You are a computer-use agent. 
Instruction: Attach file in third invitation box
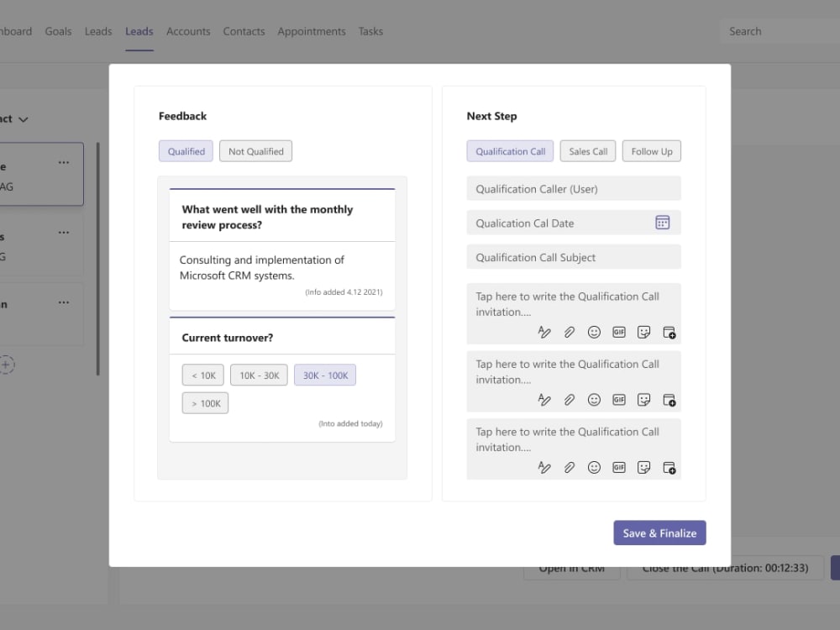(569, 467)
